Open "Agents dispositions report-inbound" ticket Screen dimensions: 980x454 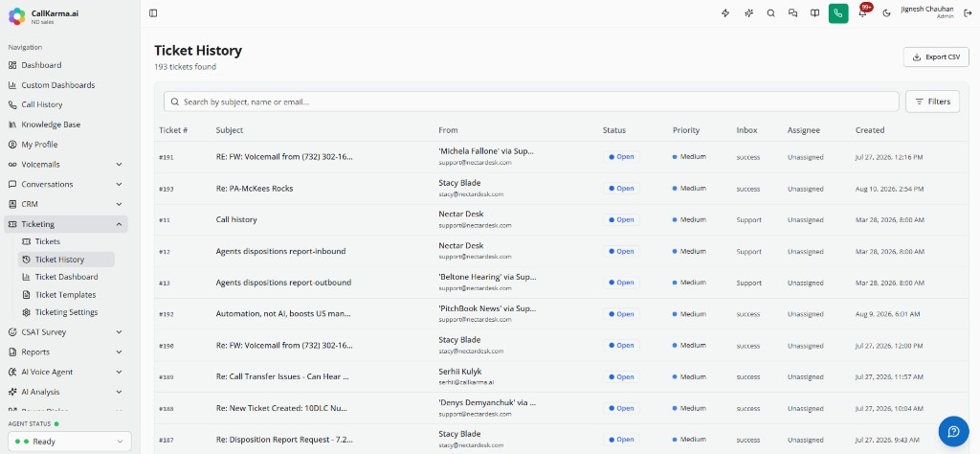280,251
